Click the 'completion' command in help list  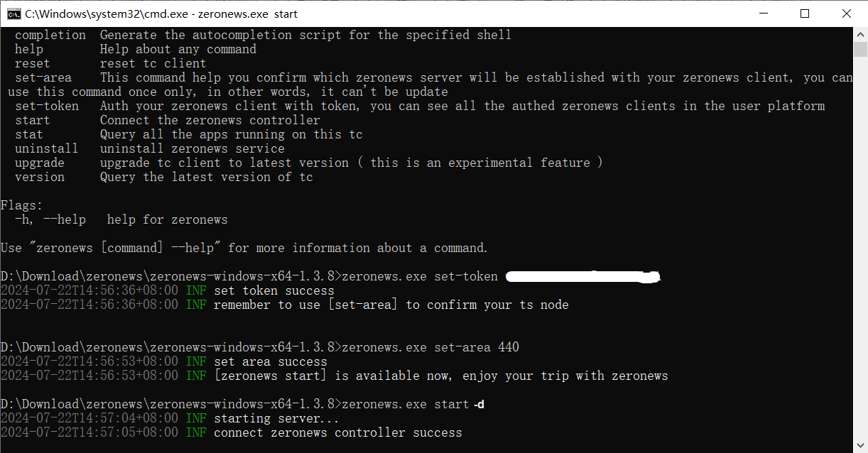50,35
